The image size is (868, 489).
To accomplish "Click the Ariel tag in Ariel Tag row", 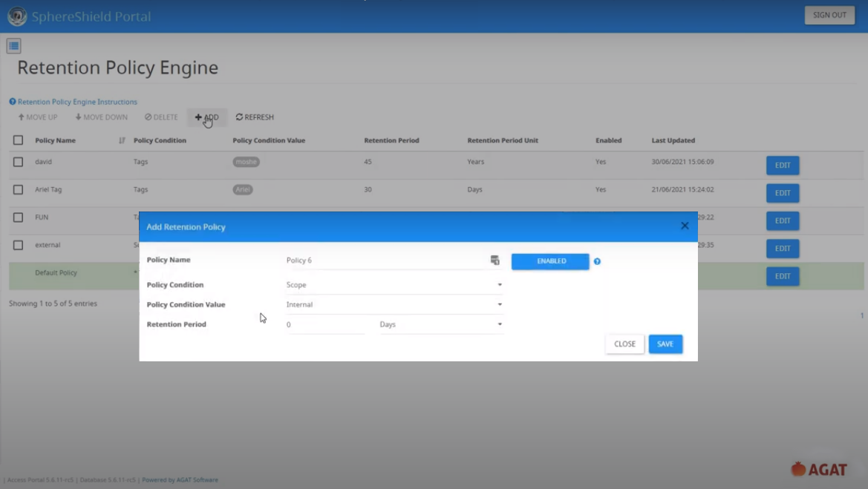I will (243, 190).
